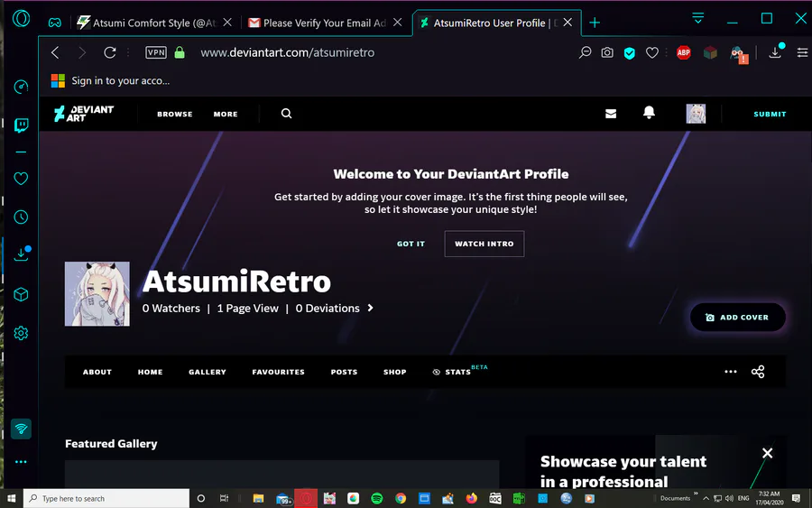Image resolution: width=812 pixels, height=508 pixels.
Task: Click the taskbar search box
Action: coord(106,498)
